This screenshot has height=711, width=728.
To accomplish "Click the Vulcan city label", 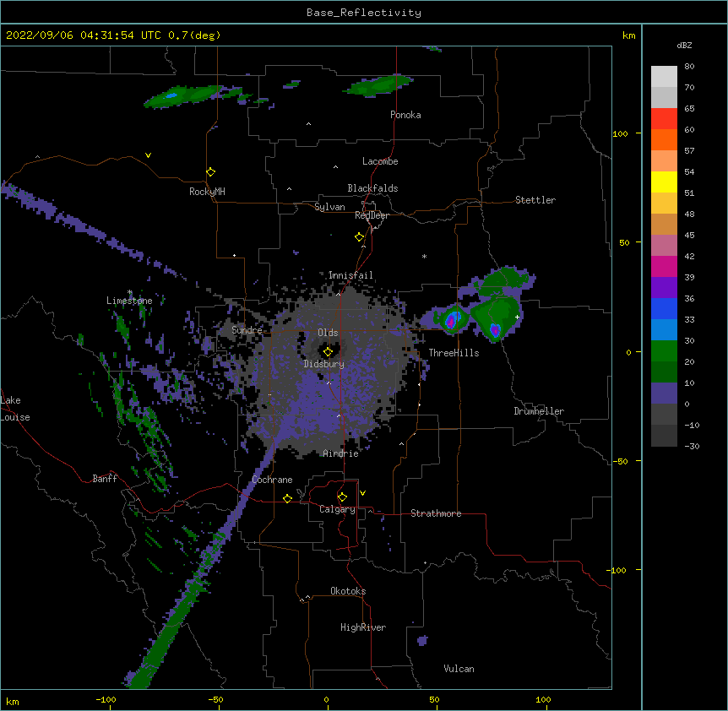I will click(x=459, y=669).
